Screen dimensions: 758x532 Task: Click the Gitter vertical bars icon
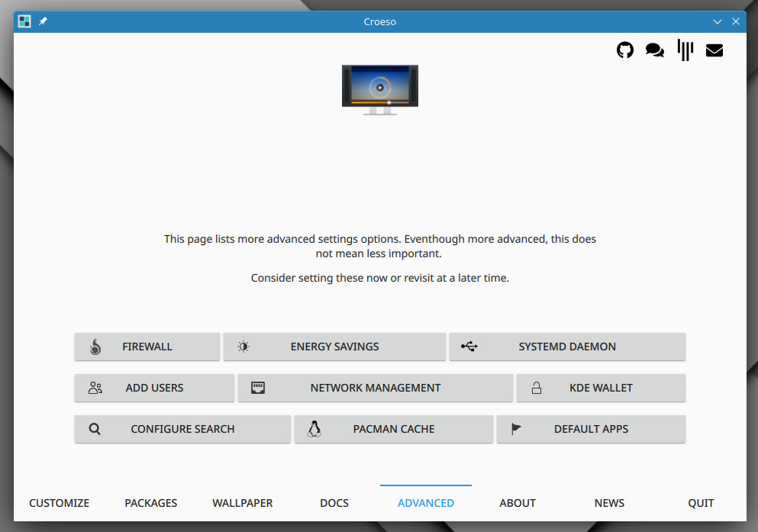[685, 50]
